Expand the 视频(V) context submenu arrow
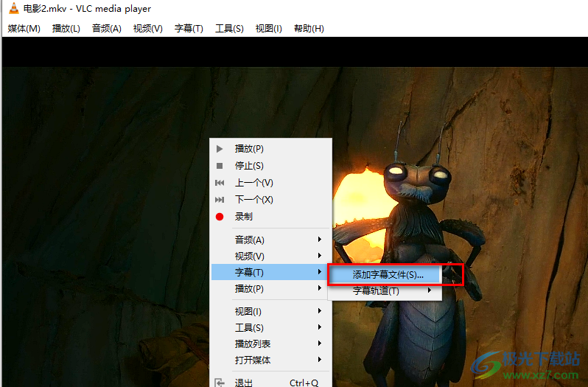This screenshot has width=588, height=387. [x=320, y=256]
